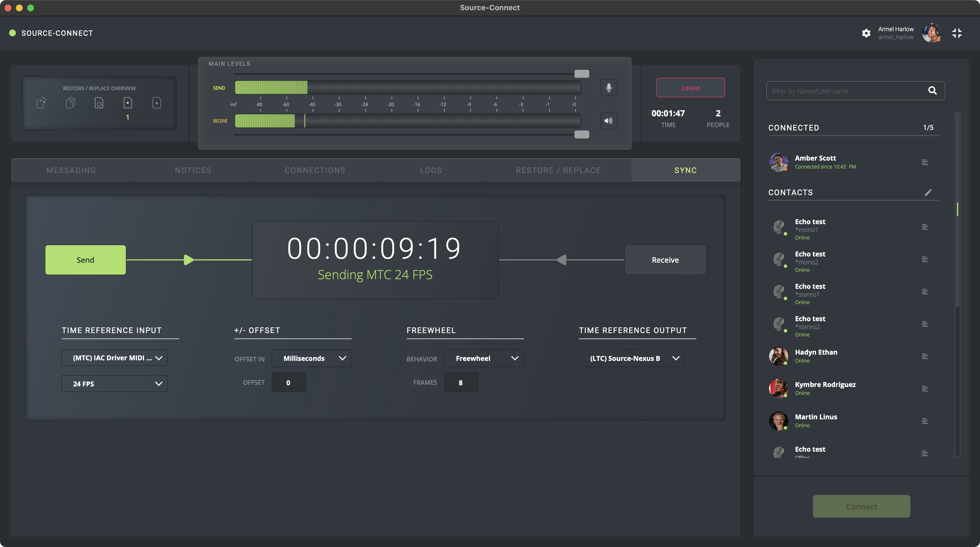Click the search magnifier icon
This screenshot has width=980, height=547.
932,91
